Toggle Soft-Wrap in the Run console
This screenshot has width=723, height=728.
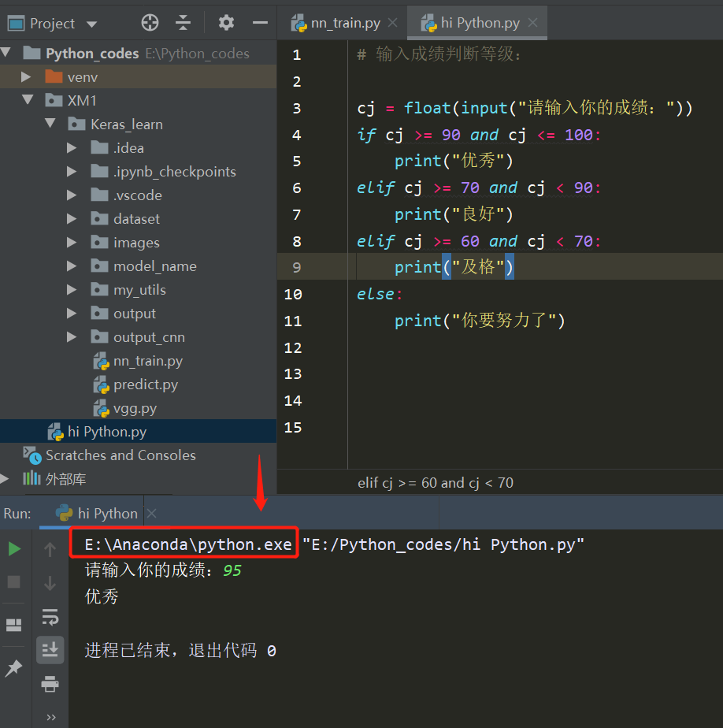pos(50,617)
